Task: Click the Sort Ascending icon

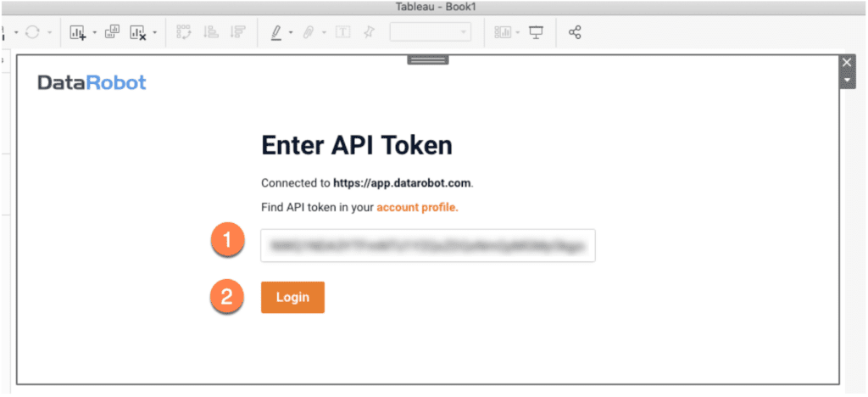Action: (211, 32)
